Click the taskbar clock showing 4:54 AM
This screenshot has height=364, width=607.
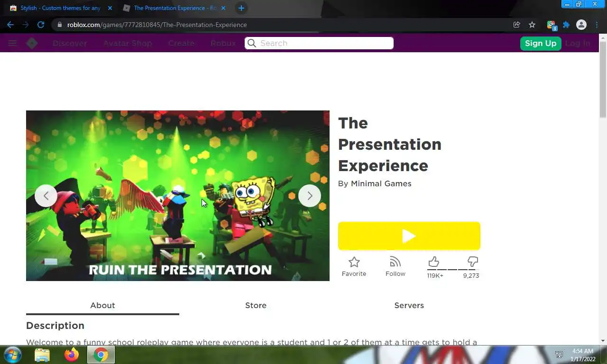(582, 355)
